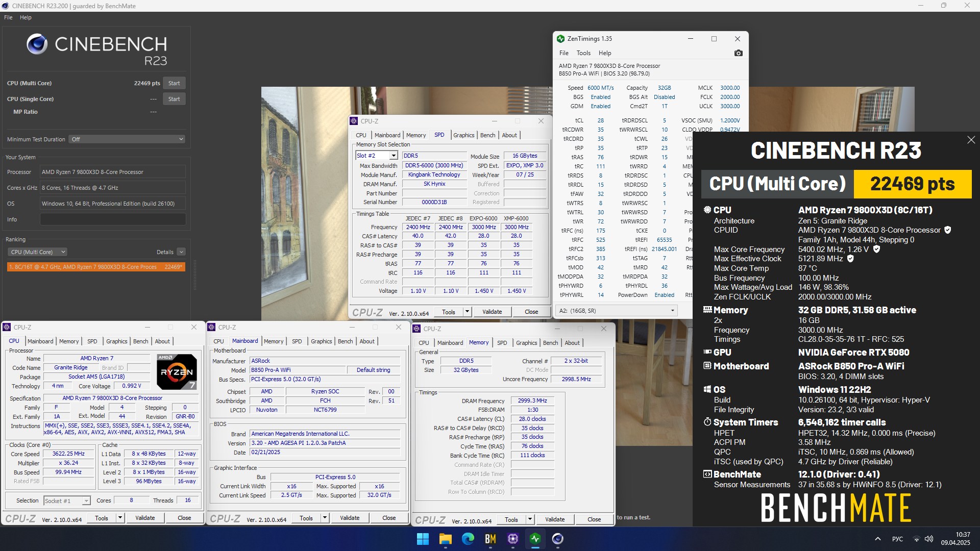Open the ZenTimings A2 (16GB, SR) module dropdown

pyautogui.click(x=617, y=311)
